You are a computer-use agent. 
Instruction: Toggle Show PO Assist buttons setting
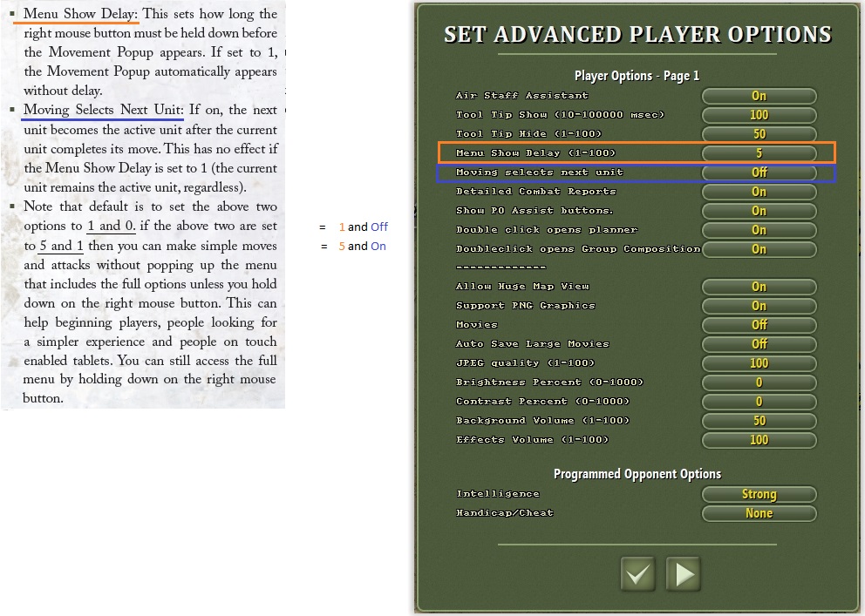pyautogui.click(x=759, y=211)
